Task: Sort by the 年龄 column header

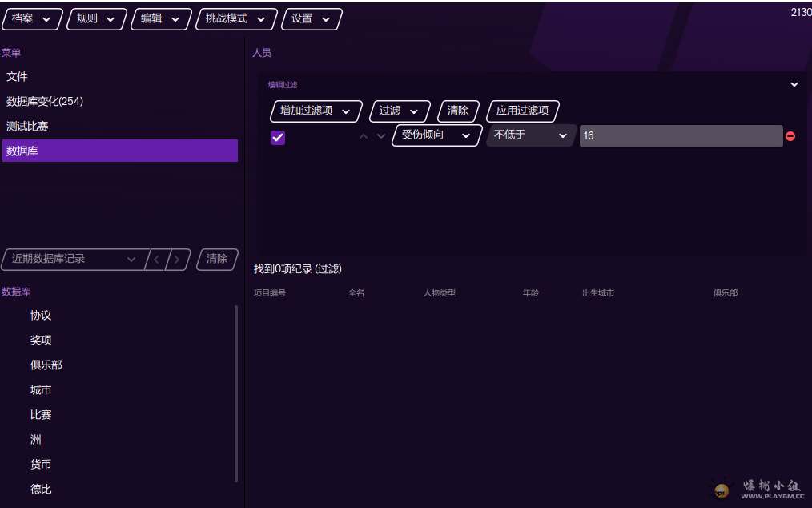Action: (x=530, y=293)
